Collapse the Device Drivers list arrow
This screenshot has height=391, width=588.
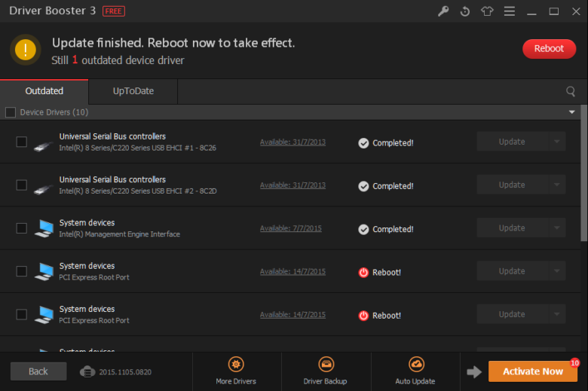[571, 112]
